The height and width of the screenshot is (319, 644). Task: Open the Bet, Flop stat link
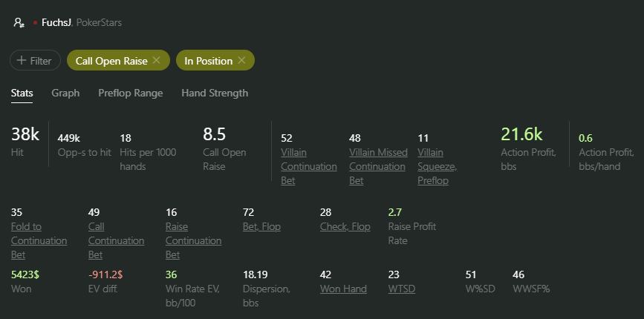pos(261,227)
